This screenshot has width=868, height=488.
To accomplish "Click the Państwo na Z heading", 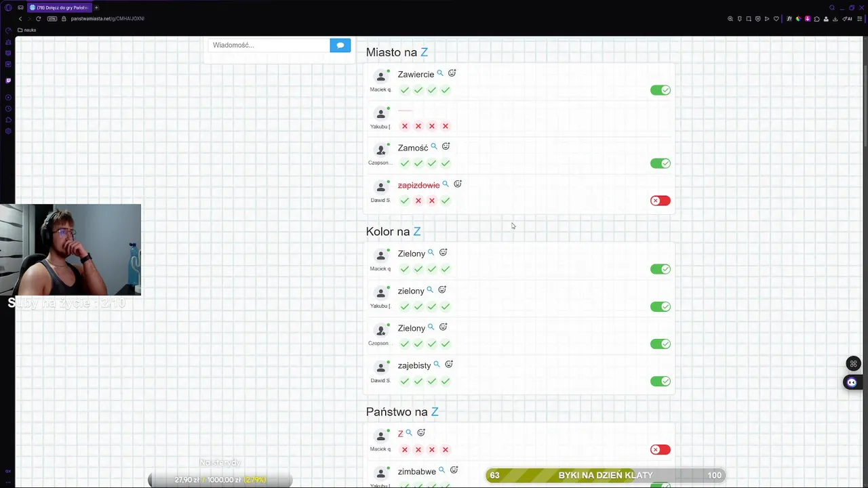I will click(402, 411).
